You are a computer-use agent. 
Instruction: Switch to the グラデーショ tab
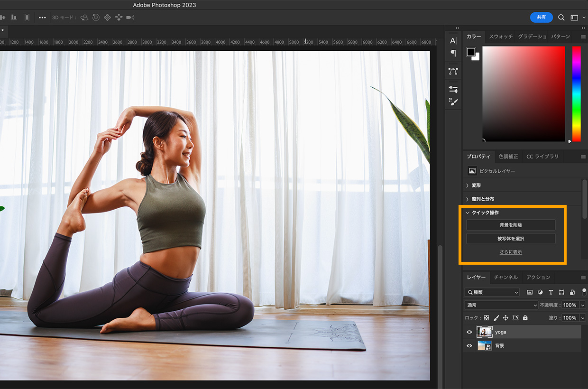[532, 37]
